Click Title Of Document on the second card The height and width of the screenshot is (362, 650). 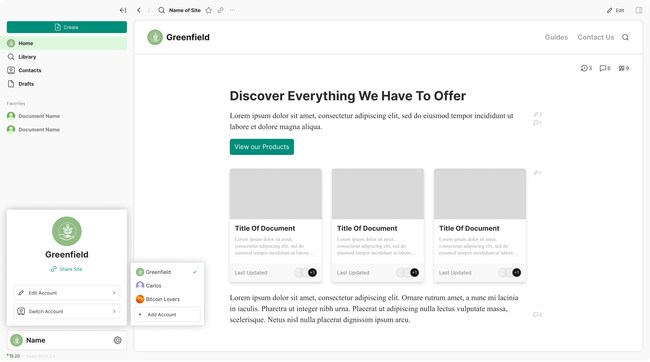click(x=367, y=228)
